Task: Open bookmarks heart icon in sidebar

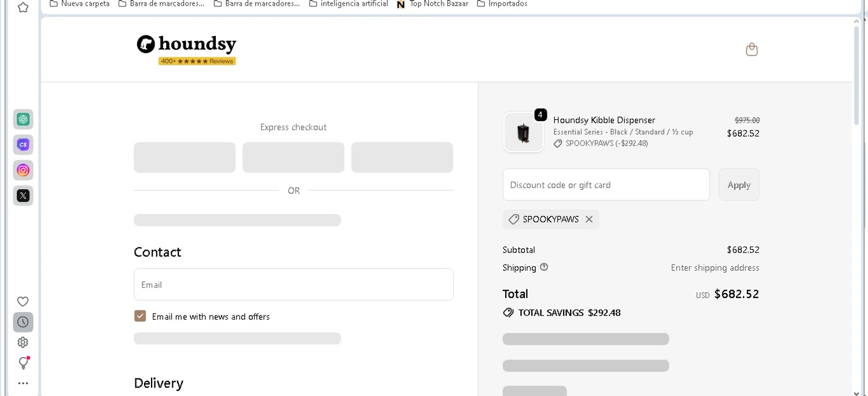Action: coord(23,302)
